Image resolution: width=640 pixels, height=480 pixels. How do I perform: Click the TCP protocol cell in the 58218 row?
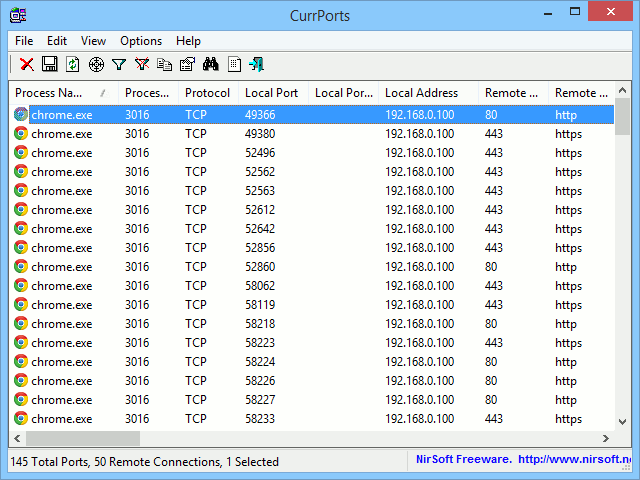point(196,324)
